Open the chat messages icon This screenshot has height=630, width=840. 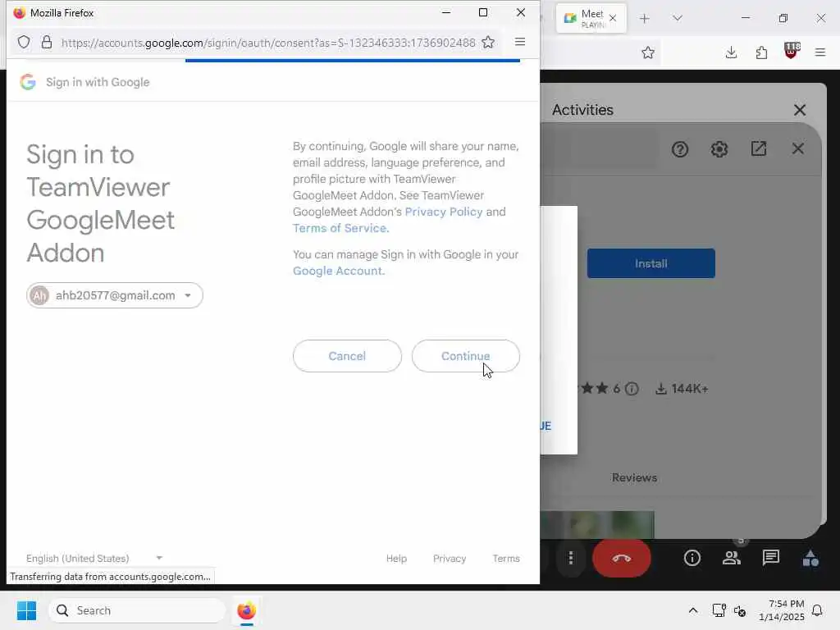point(770,558)
